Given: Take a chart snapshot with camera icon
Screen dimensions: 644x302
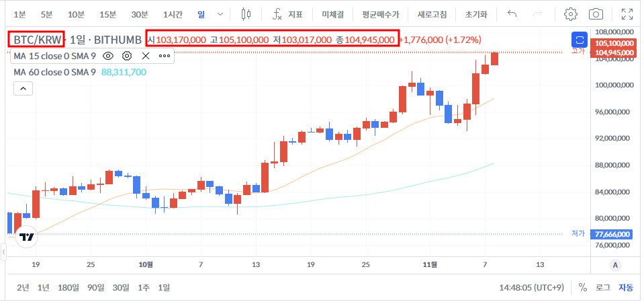Looking at the screenshot, I should pos(595,14).
